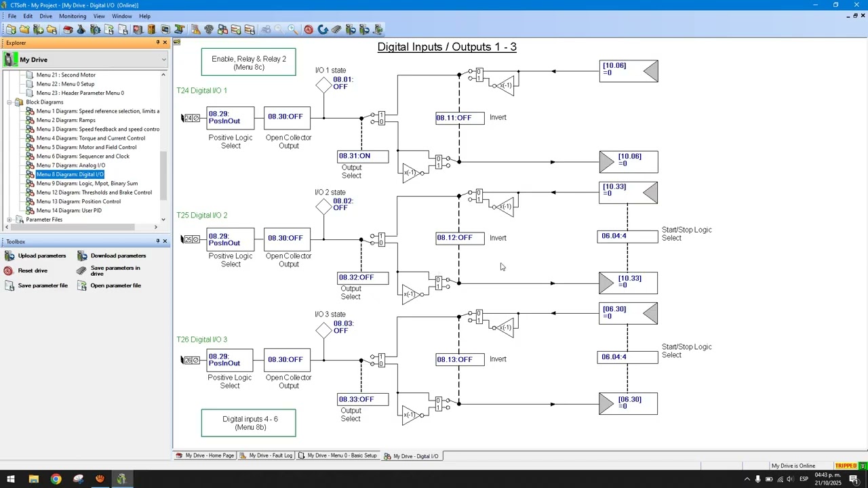The height and width of the screenshot is (488, 868).
Task: Close the Explorer panel
Action: (165, 43)
